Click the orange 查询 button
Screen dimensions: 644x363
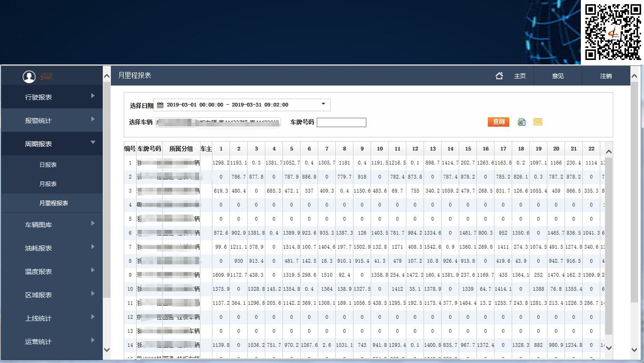pyautogui.click(x=498, y=122)
